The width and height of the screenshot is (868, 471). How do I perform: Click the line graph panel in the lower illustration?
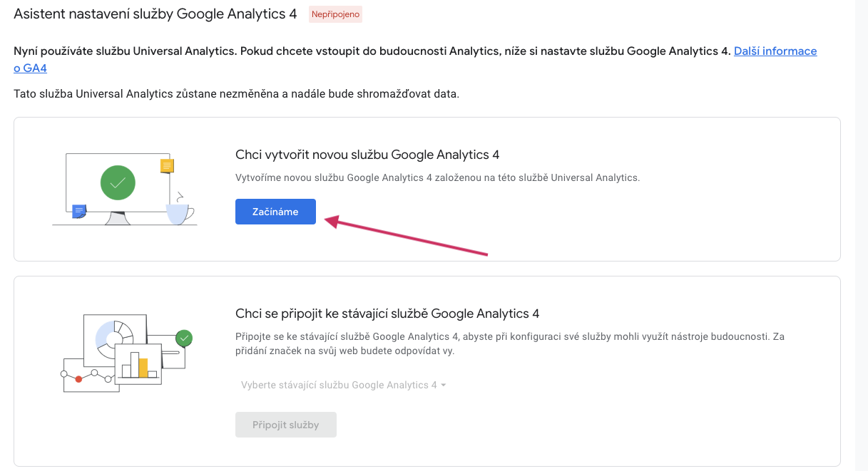tap(89, 374)
